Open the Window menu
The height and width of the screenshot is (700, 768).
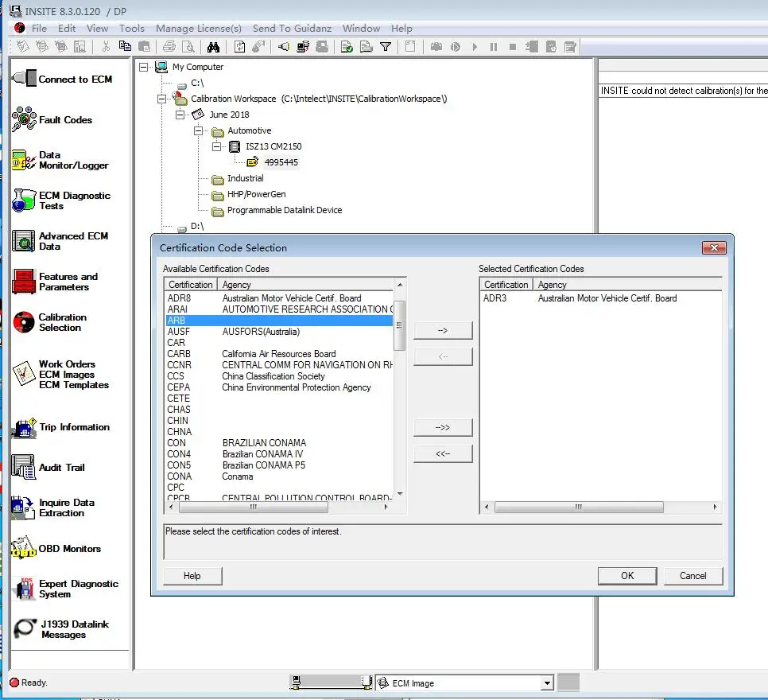click(x=361, y=29)
